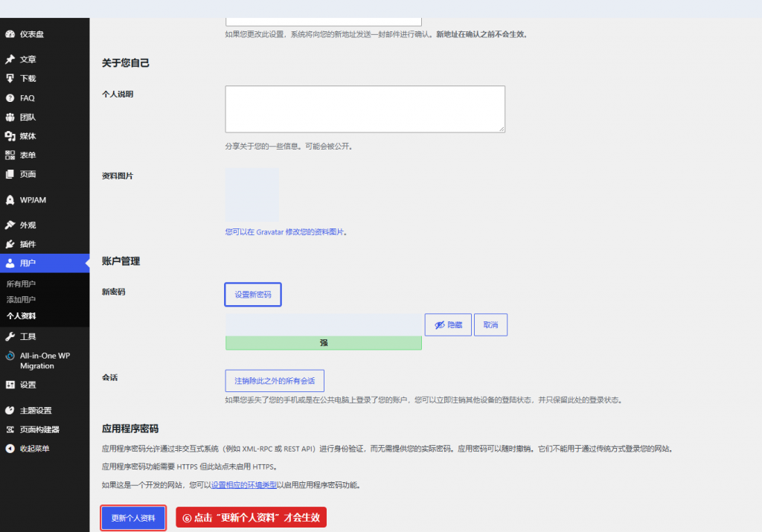Click the 设置 settings icon

pyautogui.click(x=10, y=385)
